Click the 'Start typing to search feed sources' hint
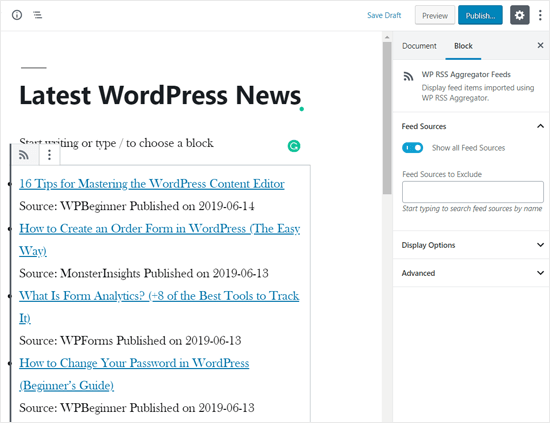 coord(472,209)
